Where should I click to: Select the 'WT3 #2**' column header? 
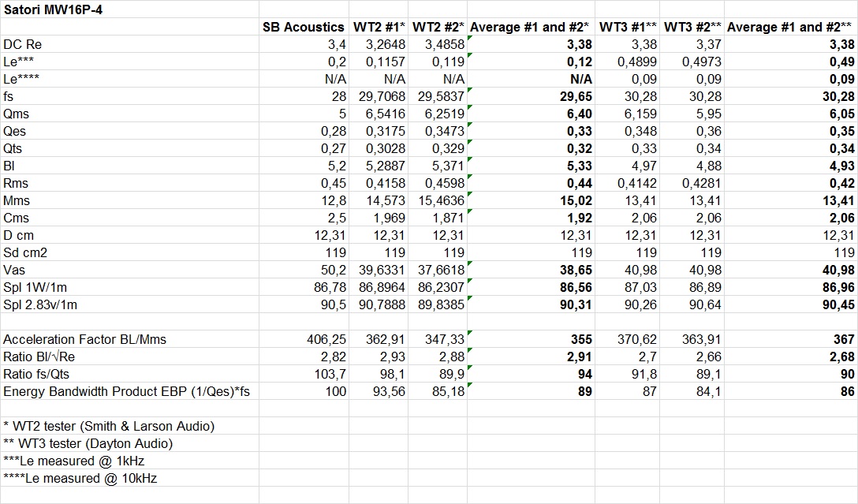(692, 28)
